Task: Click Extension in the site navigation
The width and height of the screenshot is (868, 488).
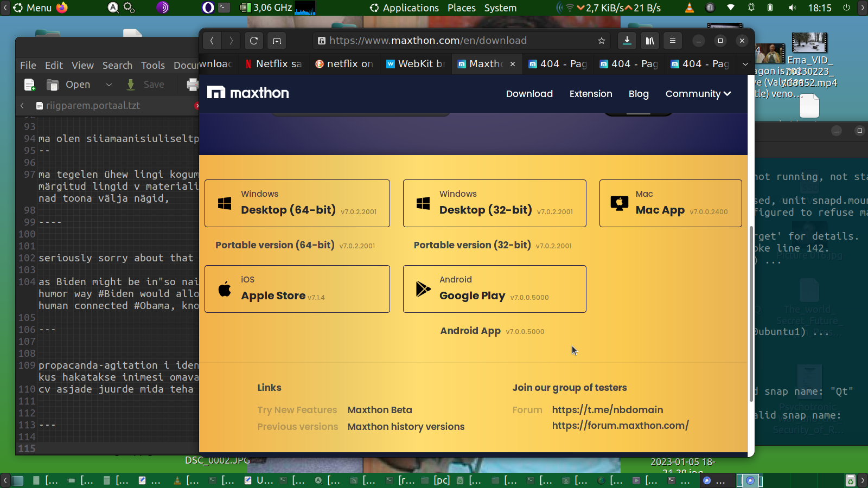Action: click(x=591, y=94)
